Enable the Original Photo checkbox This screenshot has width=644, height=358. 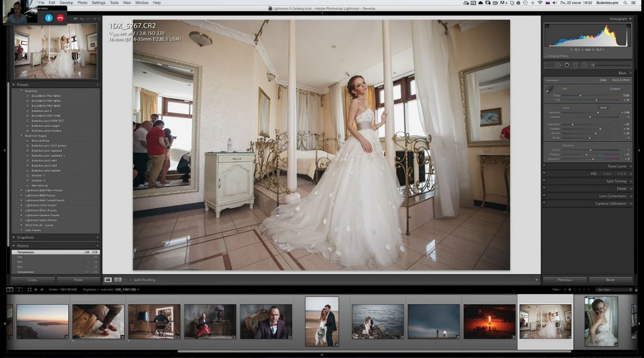pos(546,56)
